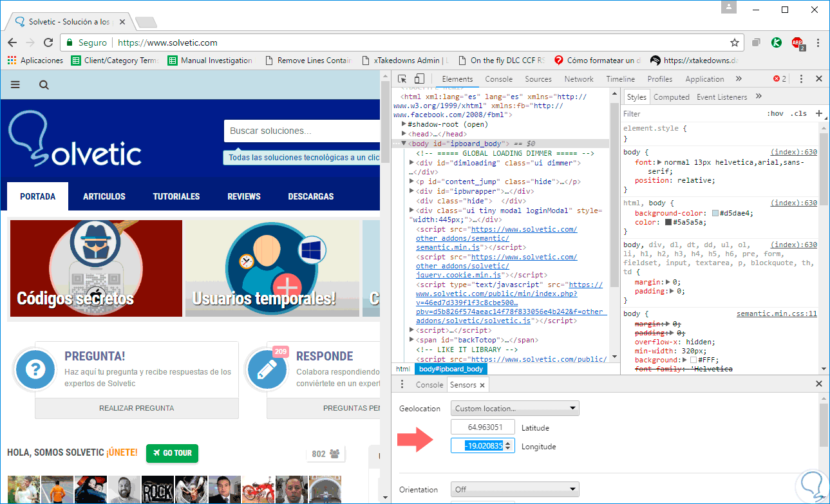Click the PREGUNTA question mark icon
Viewport: 830px width, 504px height.
[36, 369]
